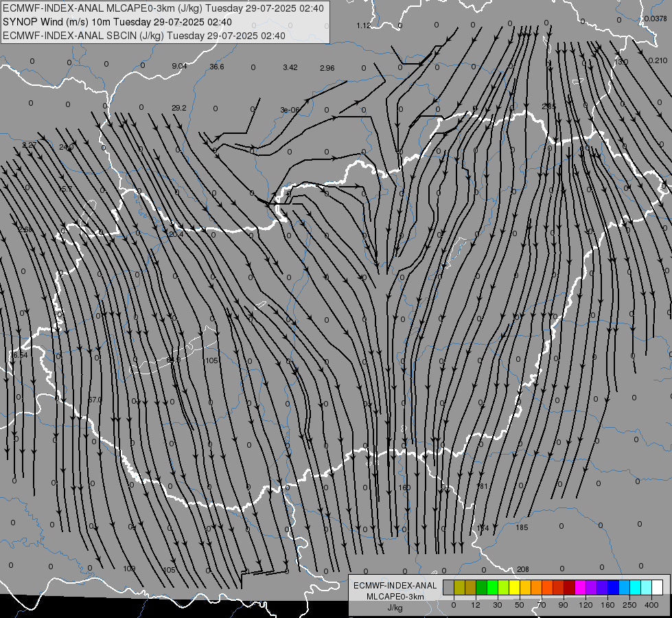
Task: Click the '3.42' grid value
Action: point(290,67)
